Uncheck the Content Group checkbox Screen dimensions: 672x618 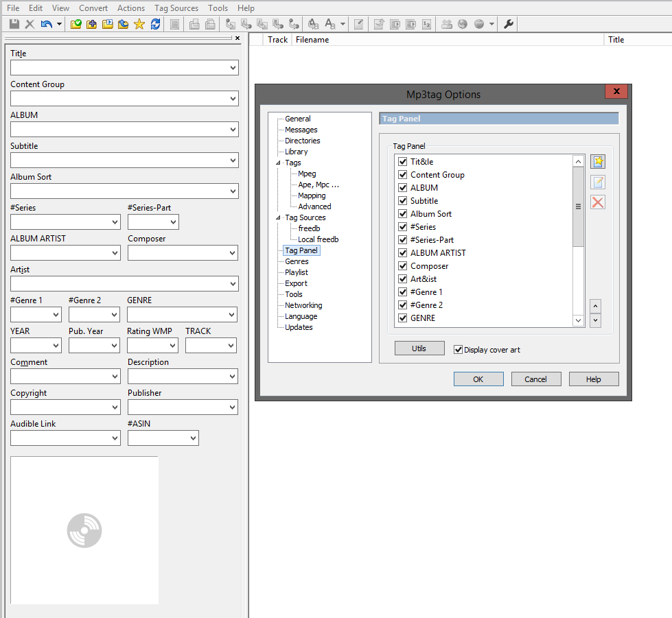click(x=402, y=175)
